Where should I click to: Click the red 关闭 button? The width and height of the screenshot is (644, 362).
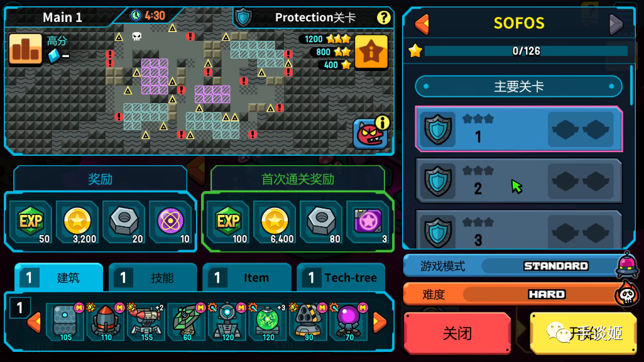coord(457,333)
